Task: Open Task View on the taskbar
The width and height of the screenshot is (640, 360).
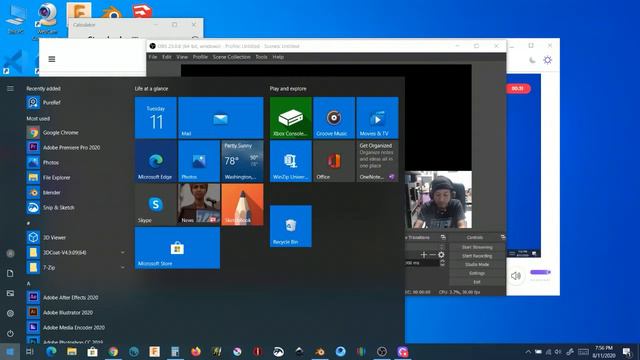Action: click(30, 351)
